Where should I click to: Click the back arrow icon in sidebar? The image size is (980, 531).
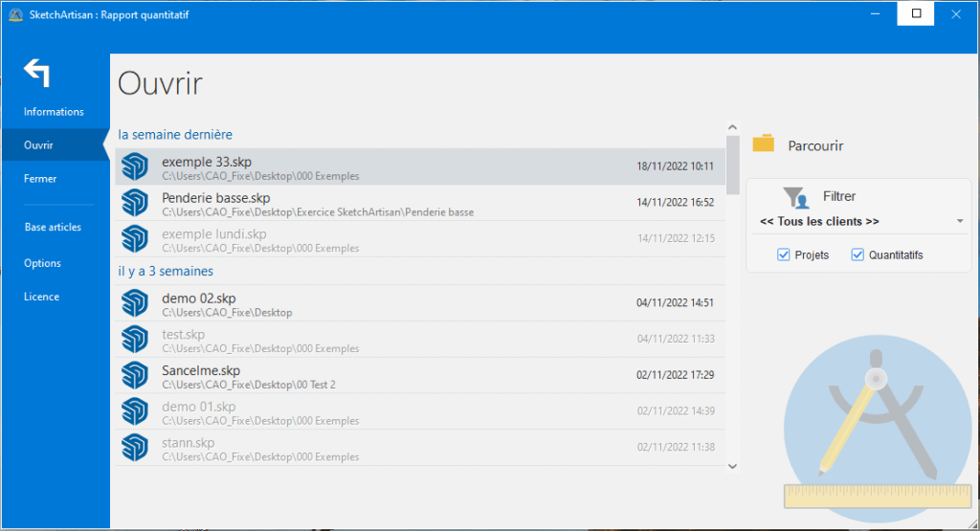tap(37, 73)
